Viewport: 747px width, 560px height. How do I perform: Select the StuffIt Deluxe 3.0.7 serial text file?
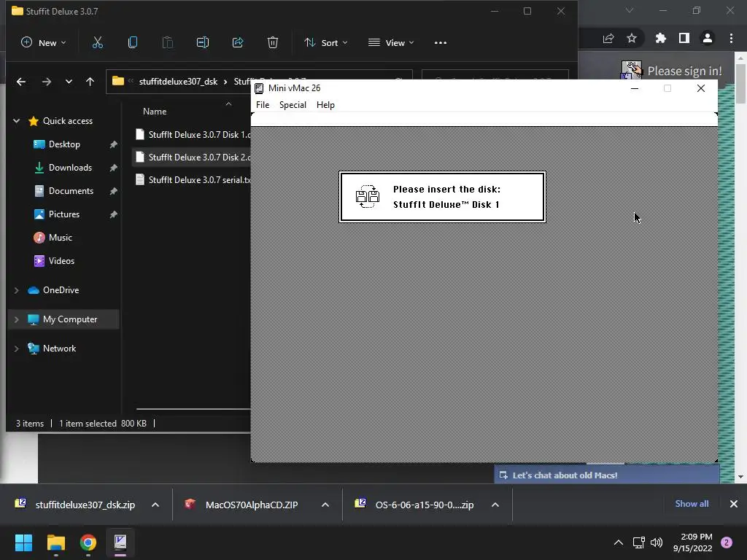click(x=192, y=180)
